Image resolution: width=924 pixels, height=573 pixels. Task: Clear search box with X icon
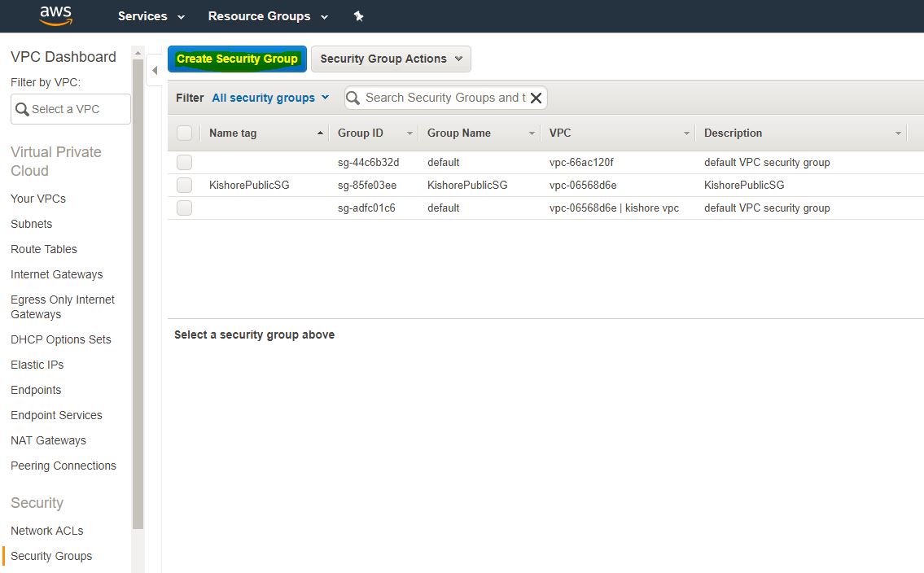[x=536, y=98]
